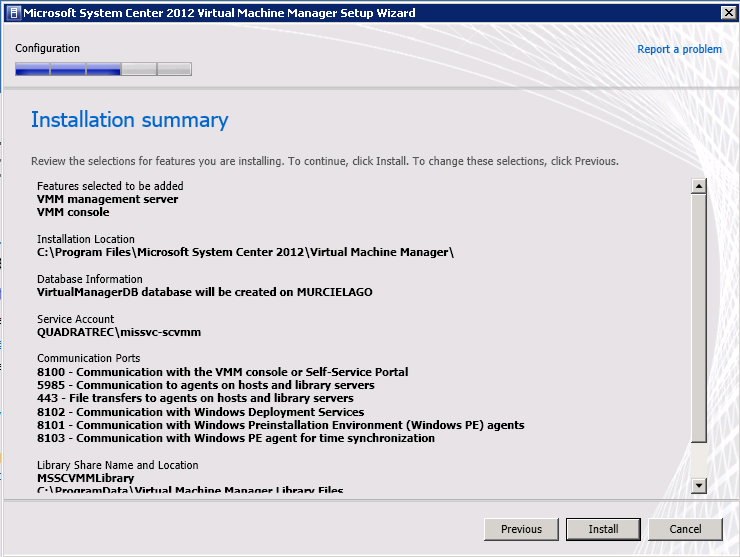Go back with the Previous button
740x557 pixels.
pos(521,529)
